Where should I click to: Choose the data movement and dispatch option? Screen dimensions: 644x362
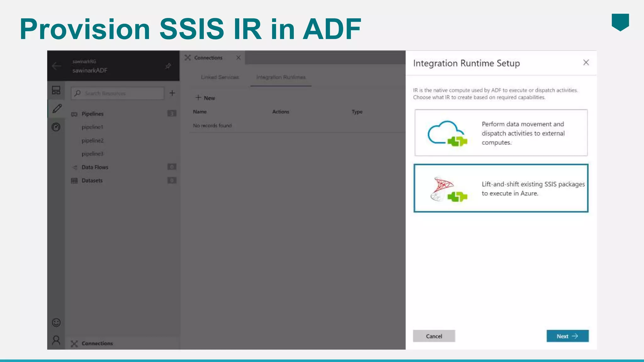[x=501, y=133]
